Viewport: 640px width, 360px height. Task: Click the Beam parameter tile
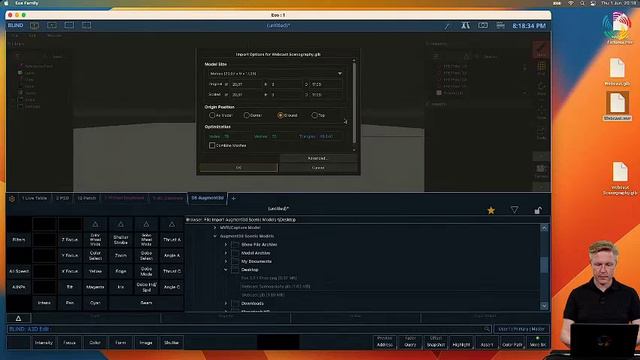146,303
